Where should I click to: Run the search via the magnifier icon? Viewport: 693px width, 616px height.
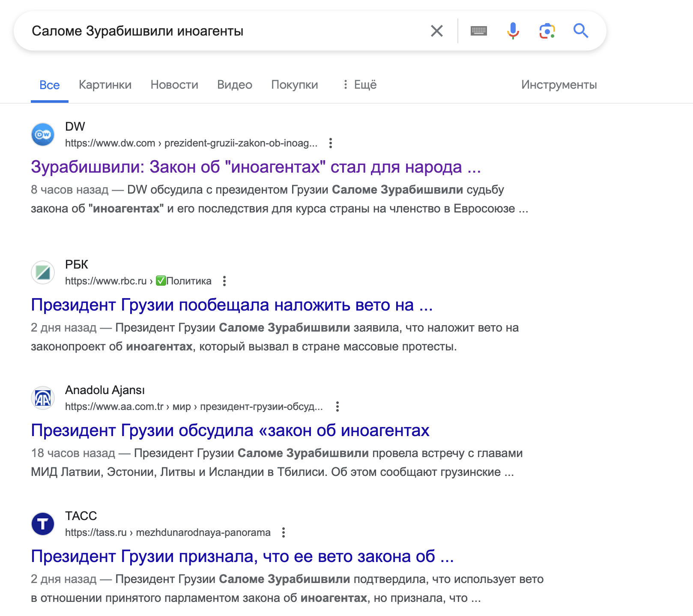pyautogui.click(x=581, y=30)
